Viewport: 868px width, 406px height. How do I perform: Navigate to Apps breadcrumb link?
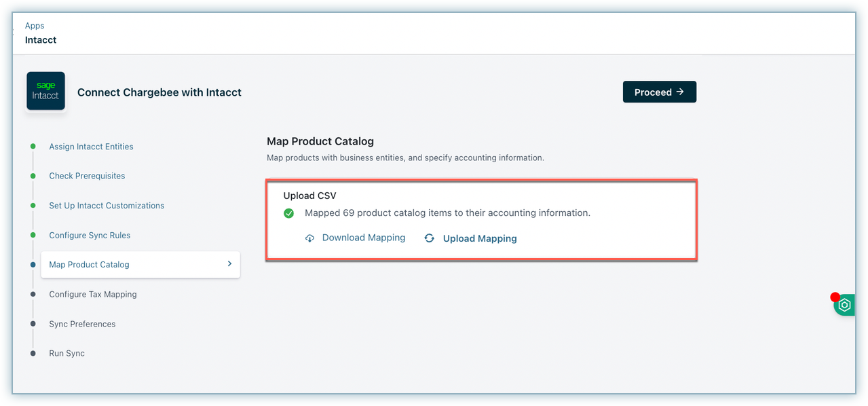[x=35, y=26]
